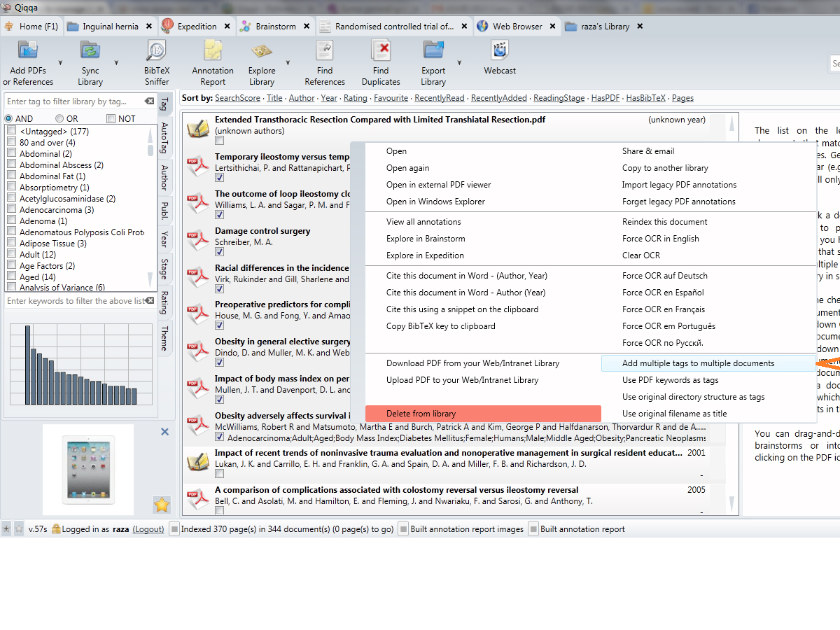This screenshot has height=630, width=840.
Task: Select the OR radio button
Action: pos(59,119)
